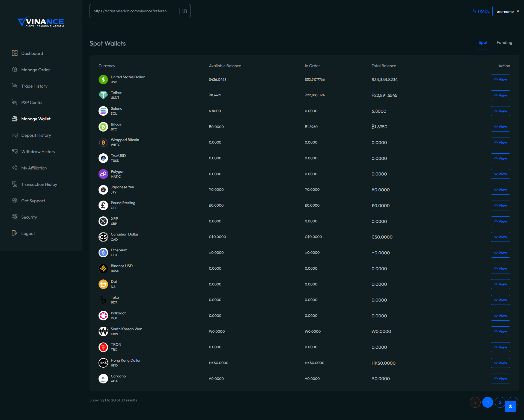Screen dimensions: 524x420
Task: View the United States Dollar wallet
Action: click(500, 80)
